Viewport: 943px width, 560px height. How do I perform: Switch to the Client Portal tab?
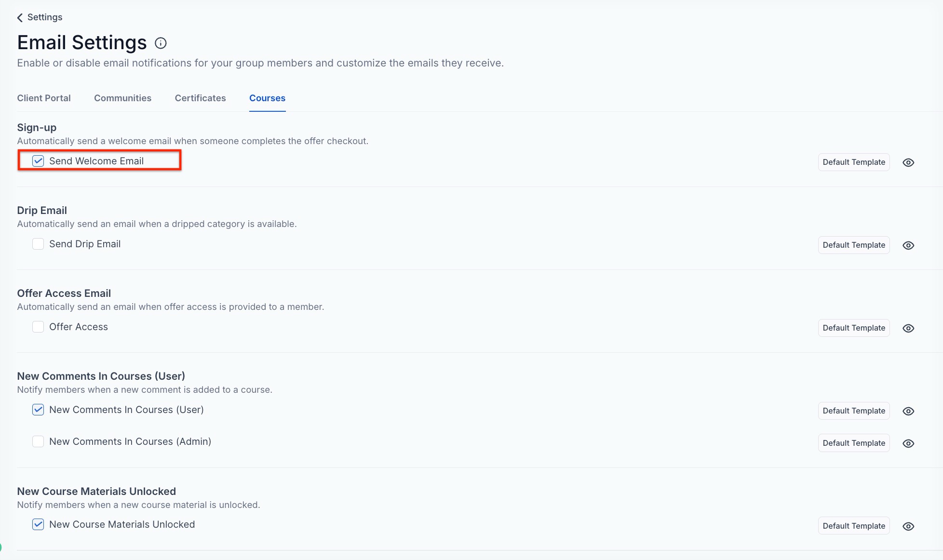44,98
